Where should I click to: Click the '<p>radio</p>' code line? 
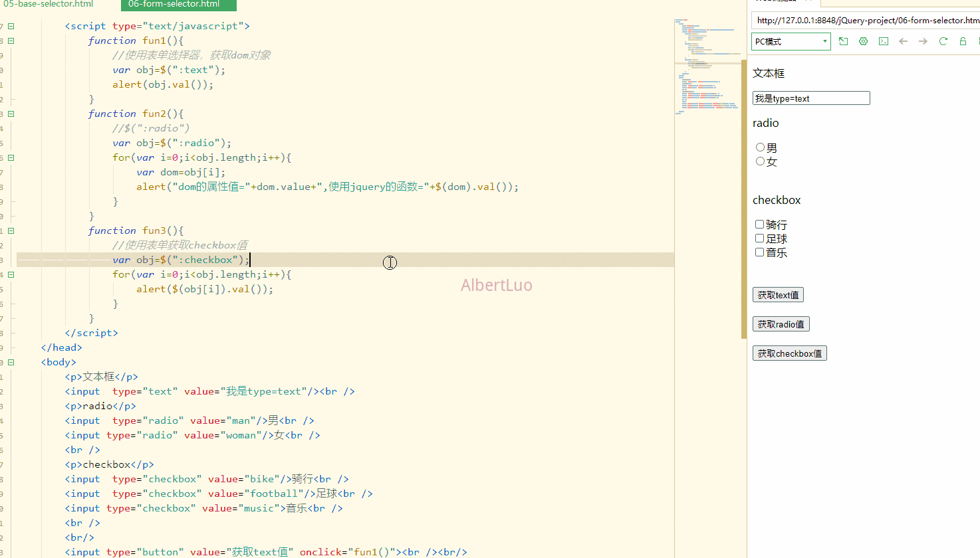(x=100, y=406)
